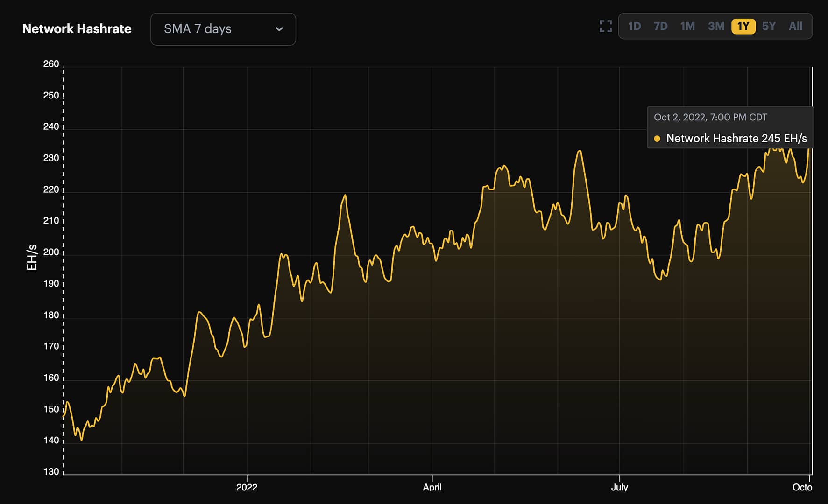Click the Network Hashrate 245 EH/s readout
The height and width of the screenshot is (504, 828).
[x=736, y=139]
